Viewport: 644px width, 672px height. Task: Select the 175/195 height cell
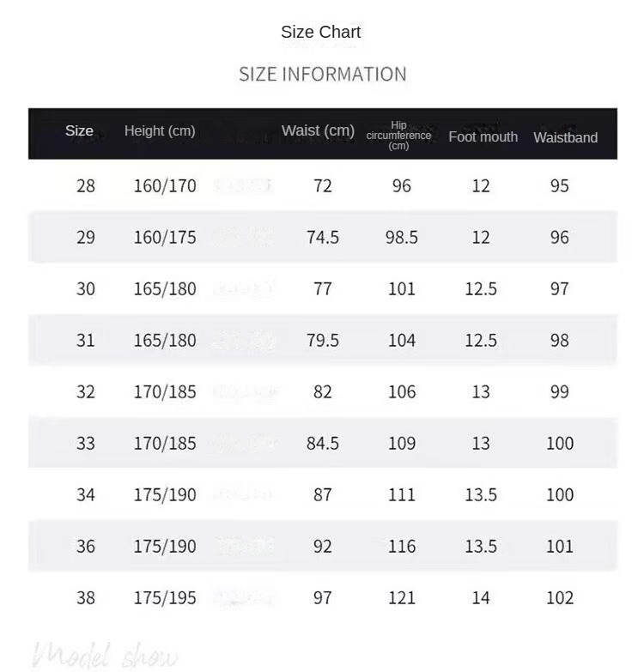[165, 597]
